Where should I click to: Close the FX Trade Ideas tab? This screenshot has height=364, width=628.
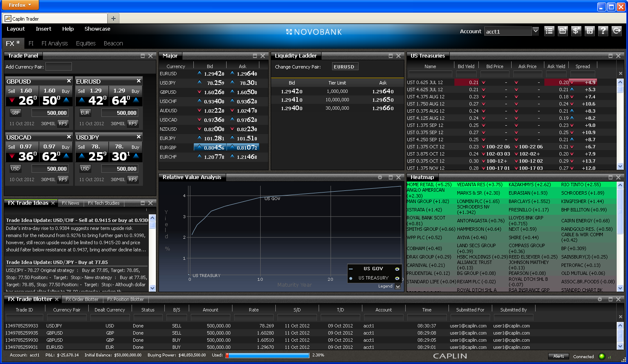[x=53, y=203]
